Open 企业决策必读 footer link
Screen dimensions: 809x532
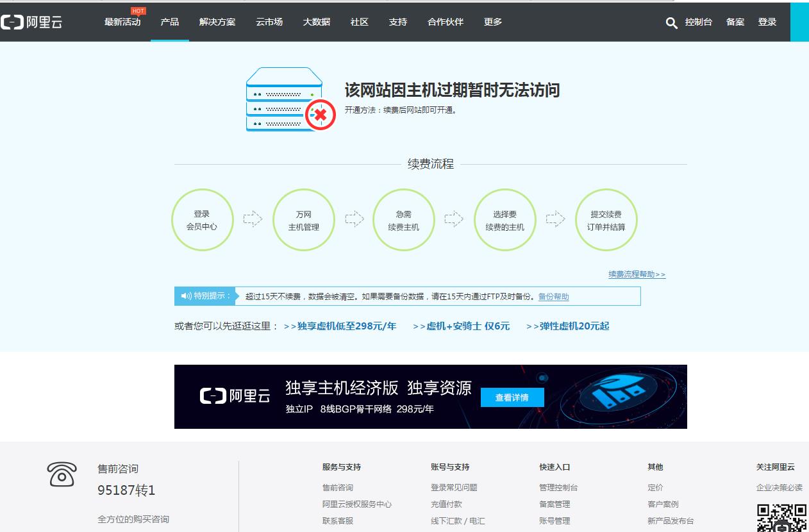pos(779,488)
